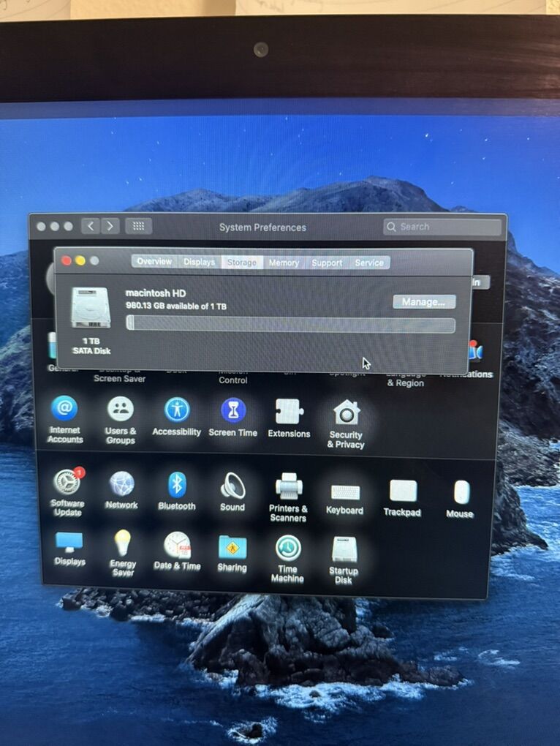The width and height of the screenshot is (560, 746).
Task: Open Printers & Scanners pane
Action: [289, 486]
